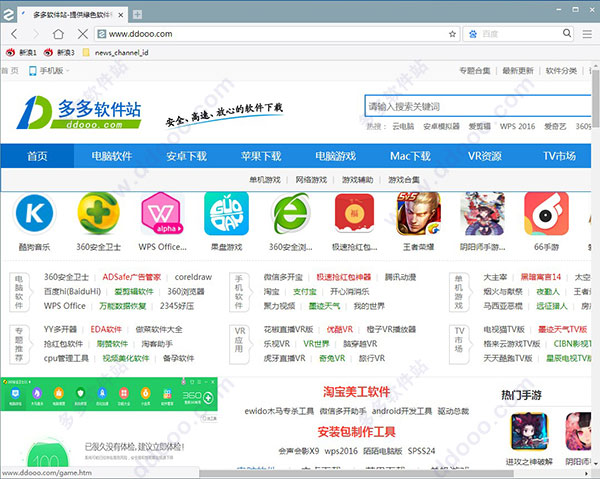Click the horizontal page scrollbar
The width and height of the screenshot is (600, 479).
(356, 474)
